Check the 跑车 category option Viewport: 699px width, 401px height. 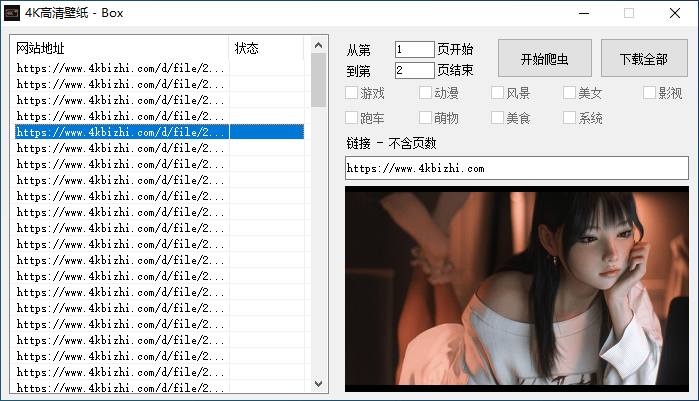pyautogui.click(x=351, y=118)
